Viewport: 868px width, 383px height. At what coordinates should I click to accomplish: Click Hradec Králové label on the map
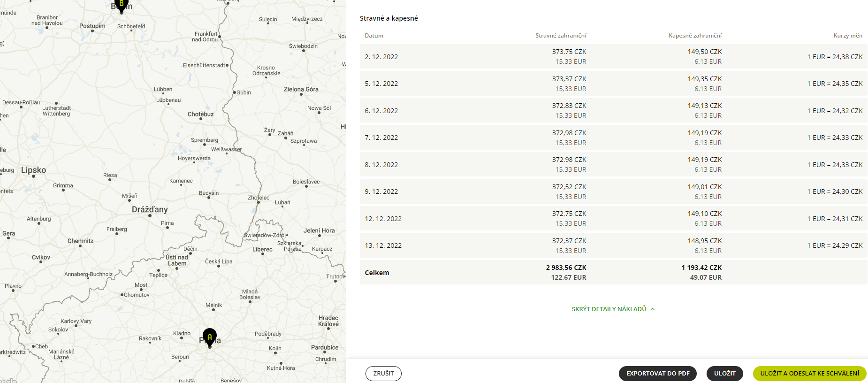(328, 321)
